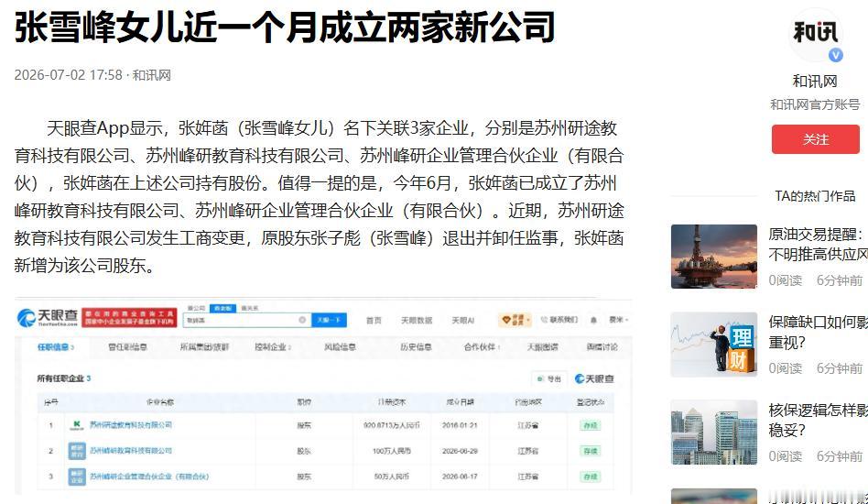Open 天眼数据 in Tianyancha nav
The image size is (868, 504).
coord(417,320)
